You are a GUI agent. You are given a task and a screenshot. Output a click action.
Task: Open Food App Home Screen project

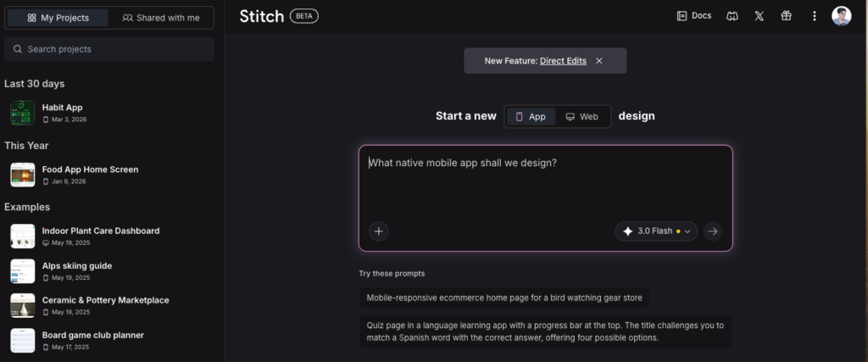[90, 170]
